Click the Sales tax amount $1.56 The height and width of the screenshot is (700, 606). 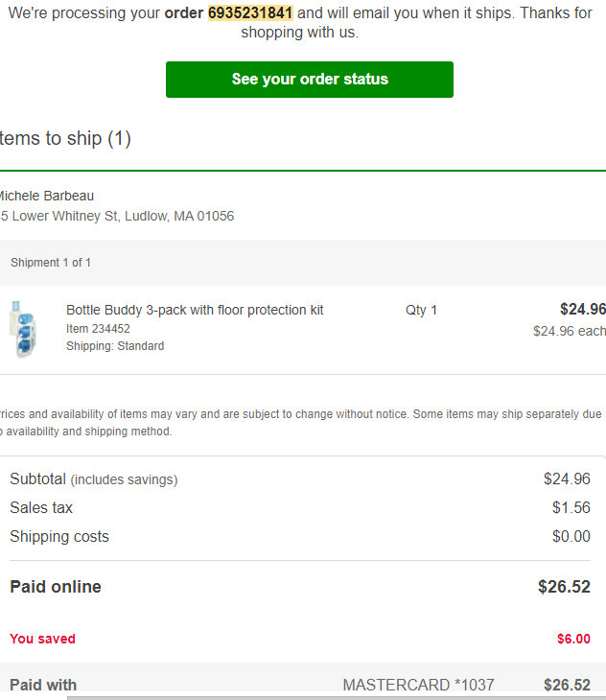tap(571, 507)
